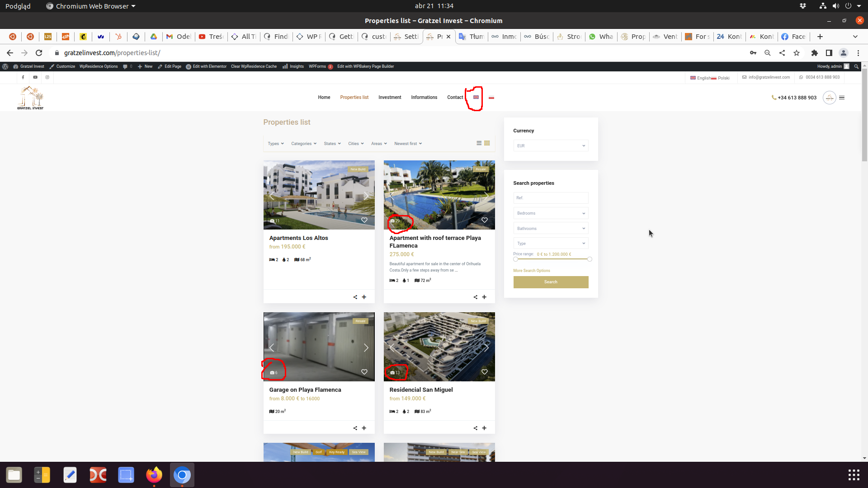This screenshot has height=488, width=868.
Task: Click More Search Options link
Action: click(532, 271)
